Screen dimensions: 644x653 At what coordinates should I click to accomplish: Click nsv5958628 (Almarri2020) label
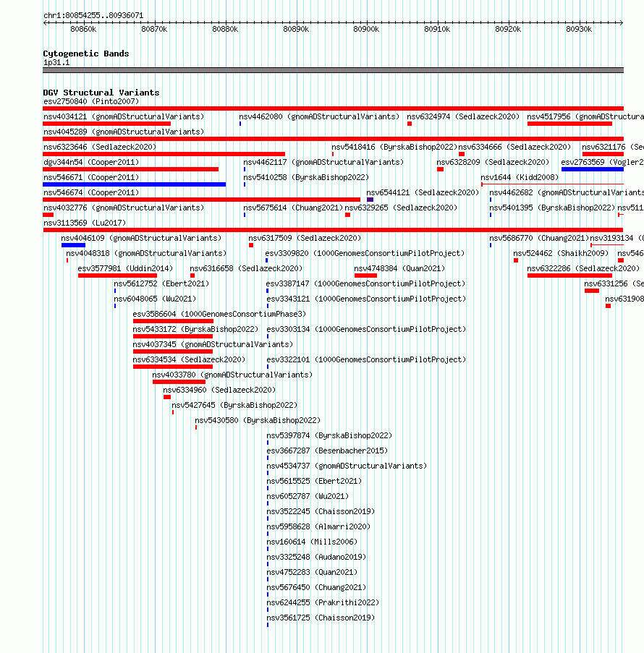coord(318,527)
